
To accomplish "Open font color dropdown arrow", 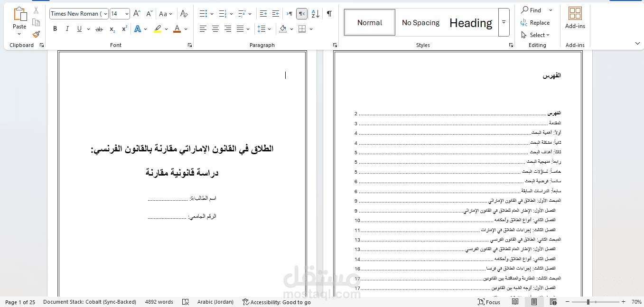I will (x=186, y=29).
